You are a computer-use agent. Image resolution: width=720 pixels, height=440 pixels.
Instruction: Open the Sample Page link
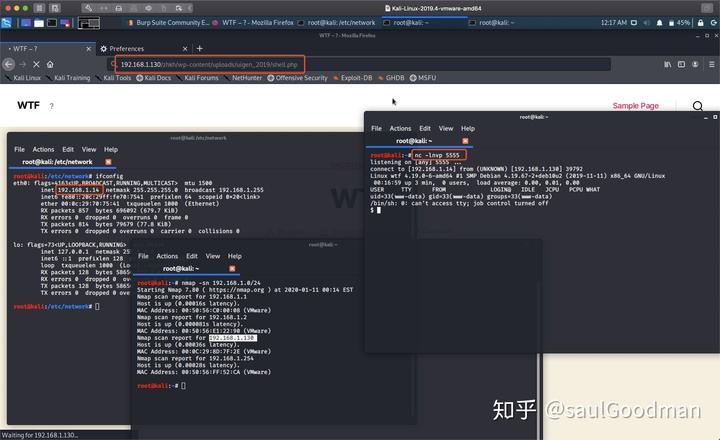[x=636, y=106]
